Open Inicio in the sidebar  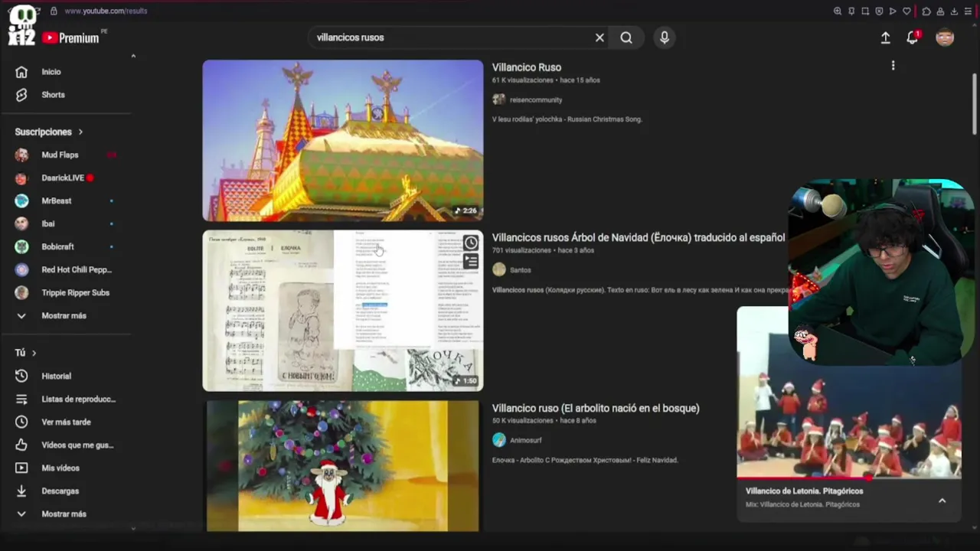pos(51,72)
